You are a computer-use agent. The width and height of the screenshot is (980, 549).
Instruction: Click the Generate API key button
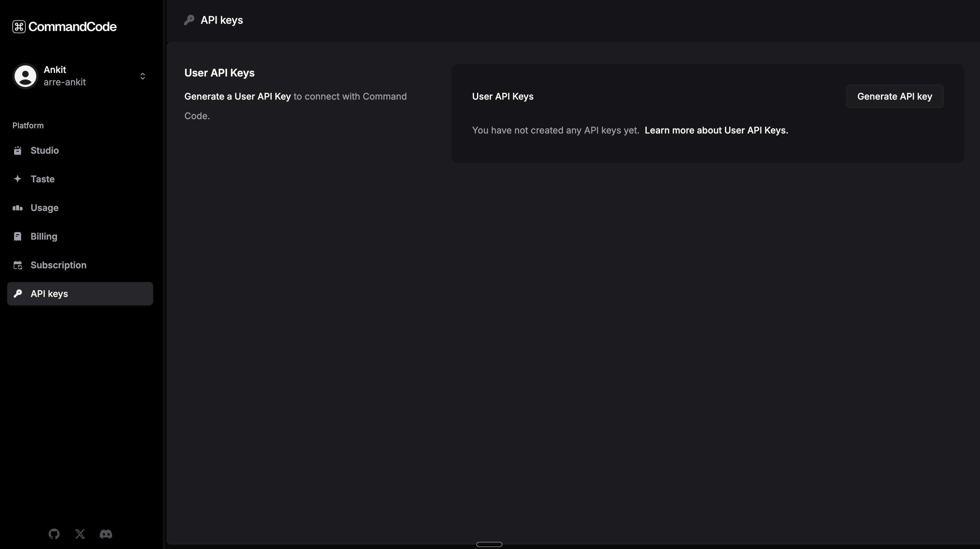click(895, 96)
